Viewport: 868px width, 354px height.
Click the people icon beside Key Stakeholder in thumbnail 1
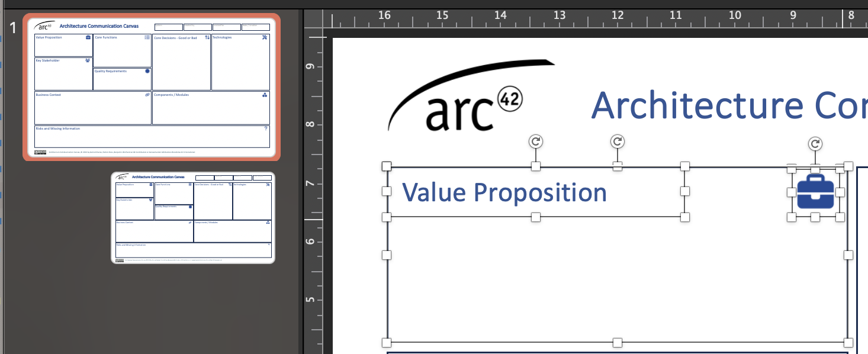[x=88, y=60]
